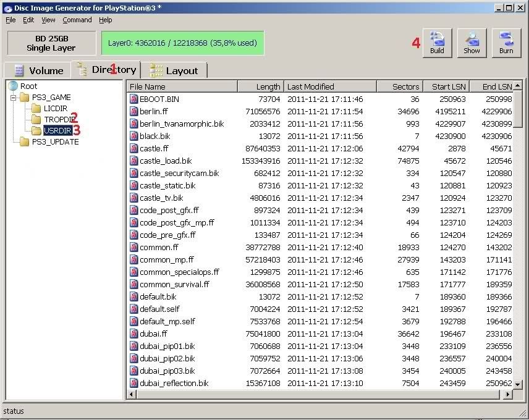Select file dubai_pip01.bik
Image resolution: width=529 pixels, height=420 pixels.
point(167,346)
